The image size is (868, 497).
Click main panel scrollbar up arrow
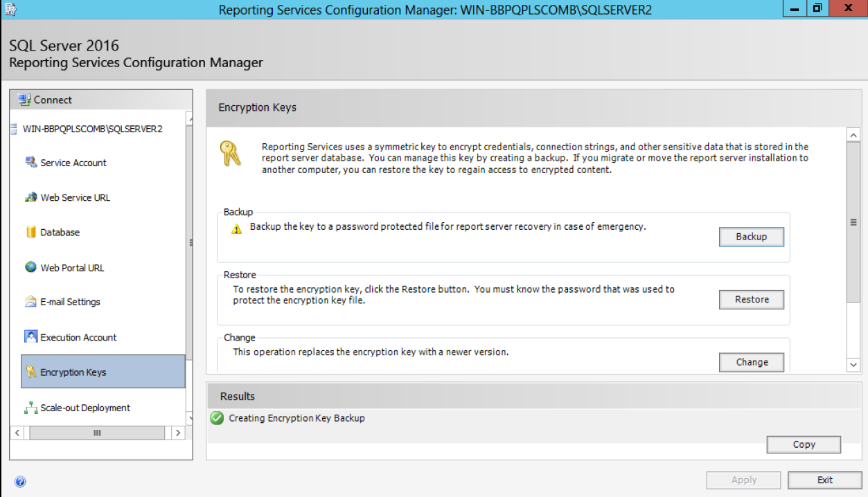click(853, 136)
